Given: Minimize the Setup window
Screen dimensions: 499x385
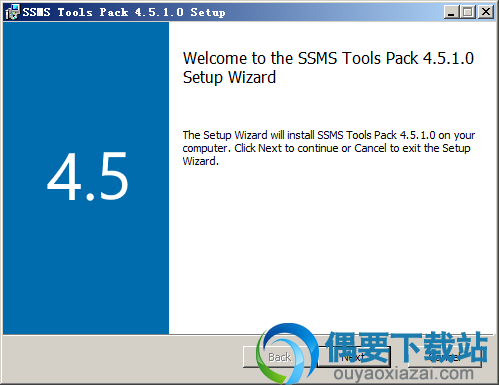Looking at the screenshot, I should (x=451, y=12).
